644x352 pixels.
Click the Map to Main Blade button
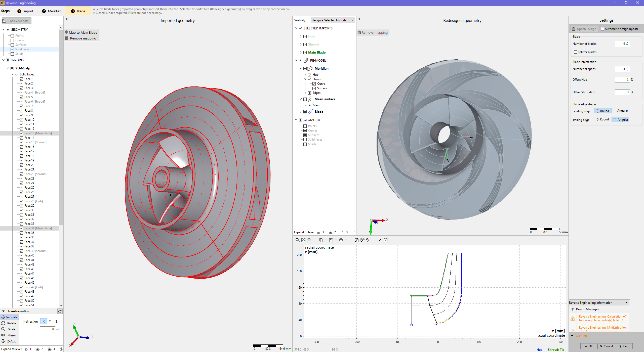click(81, 32)
